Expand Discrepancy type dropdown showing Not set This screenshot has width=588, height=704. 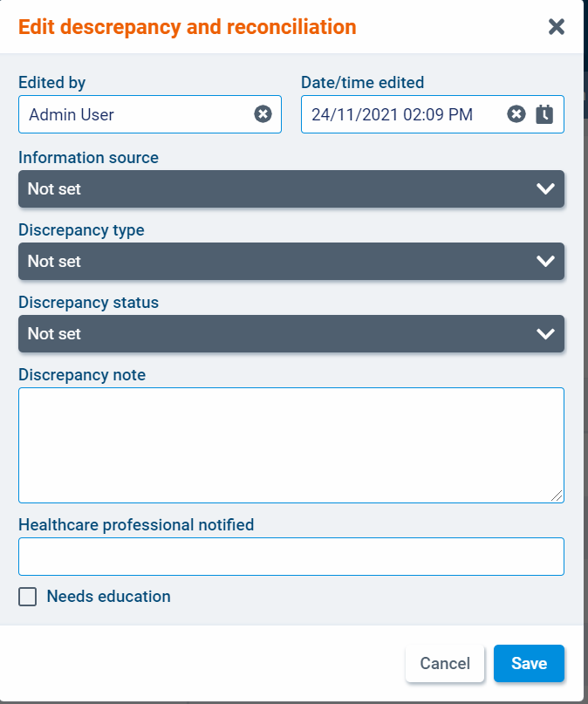[262, 261]
